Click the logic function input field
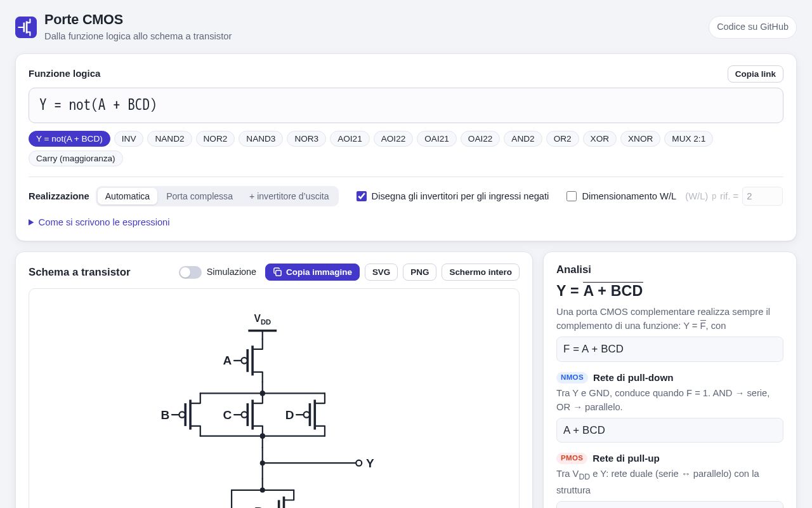Image resolution: width=812 pixels, height=508 pixels. pyautogui.click(x=406, y=105)
